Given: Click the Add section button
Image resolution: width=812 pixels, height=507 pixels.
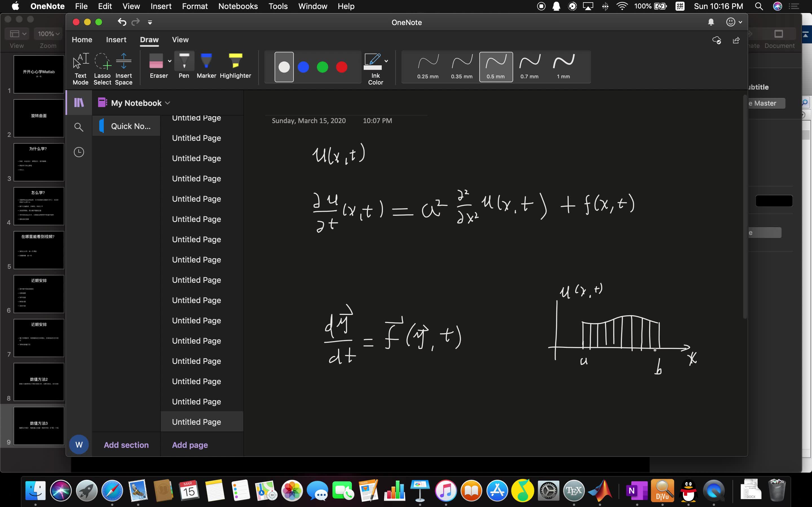Looking at the screenshot, I should click(x=126, y=444).
